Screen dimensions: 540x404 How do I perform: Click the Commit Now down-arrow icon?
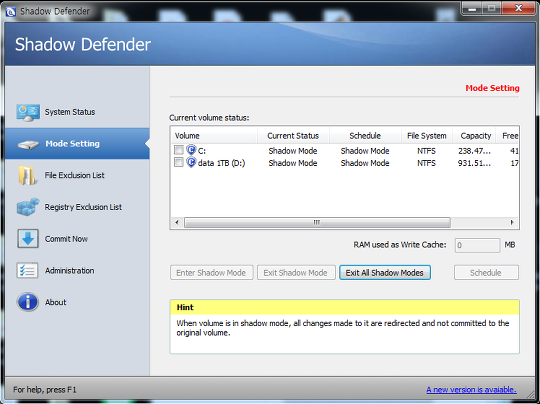coord(28,239)
